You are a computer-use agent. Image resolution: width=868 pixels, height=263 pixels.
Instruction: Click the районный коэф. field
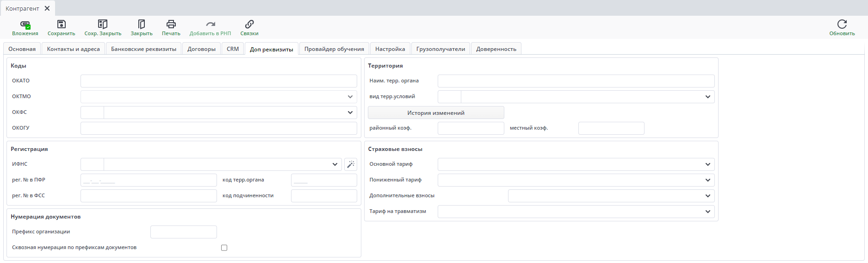(x=471, y=128)
